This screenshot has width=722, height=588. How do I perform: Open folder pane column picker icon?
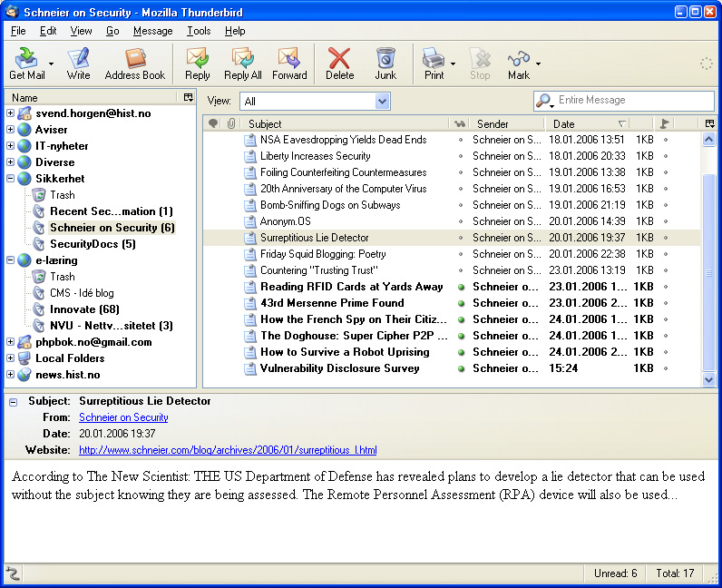[x=189, y=97]
